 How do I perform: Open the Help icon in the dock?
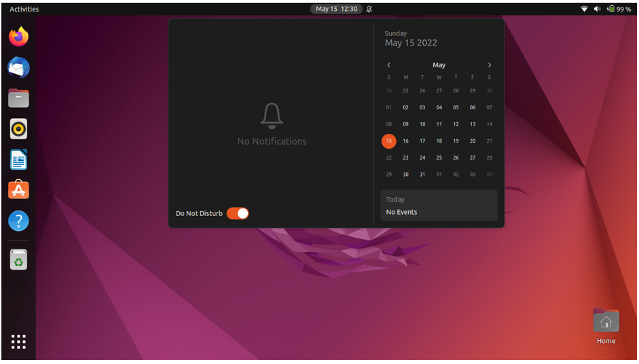pos(19,221)
